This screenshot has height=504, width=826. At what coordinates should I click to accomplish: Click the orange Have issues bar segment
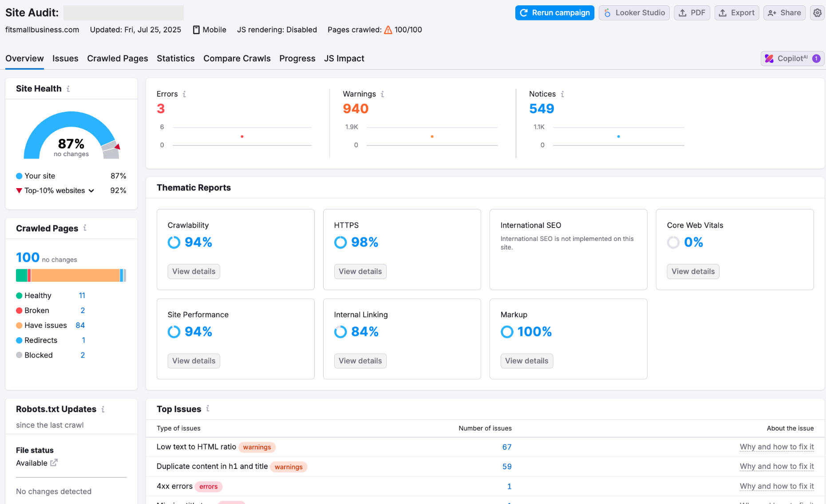point(75,276)
